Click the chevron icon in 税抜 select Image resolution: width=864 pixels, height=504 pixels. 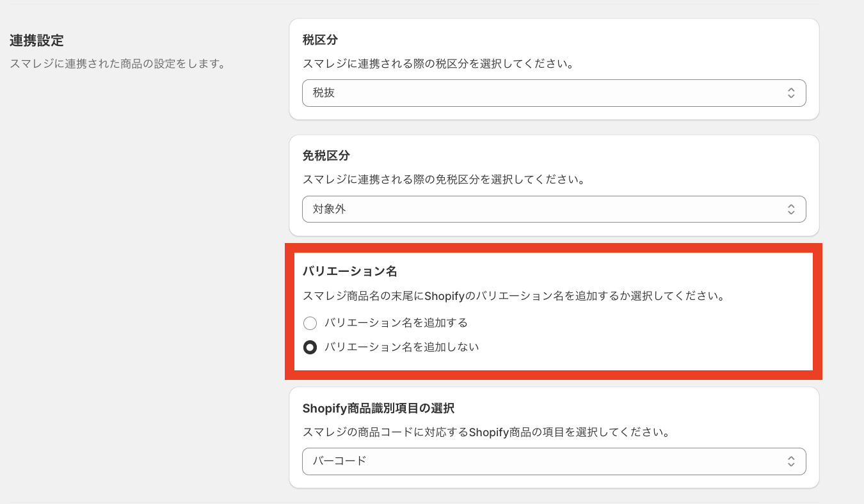pos(791,93)
